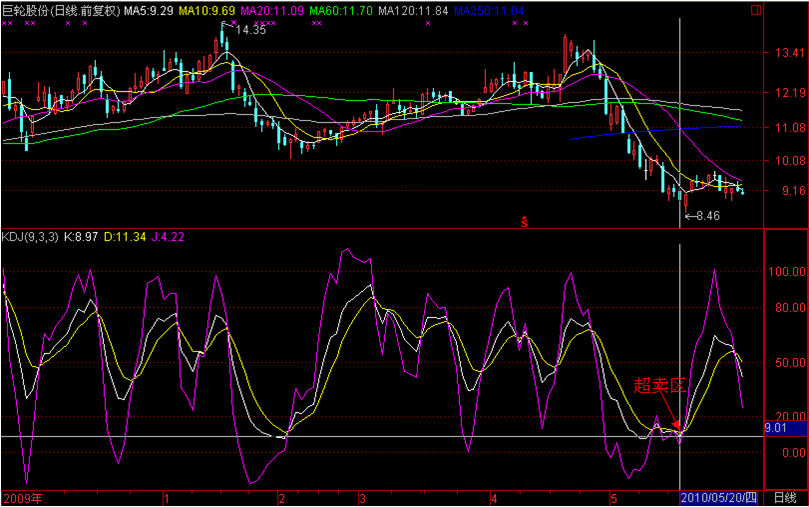Screen dimensions: 810x507
Task: Select the MA120:11.84 indicator label
Action: tap(413, 11)
